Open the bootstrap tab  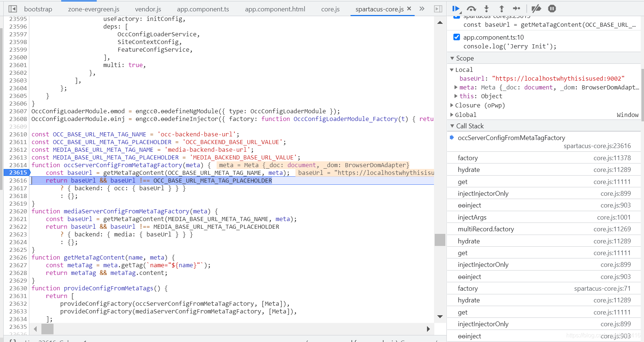[38, 9]
